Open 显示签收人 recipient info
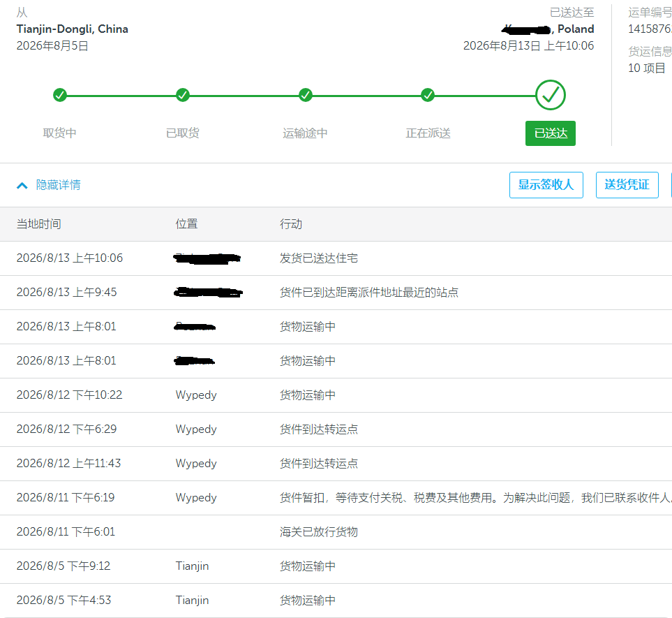The width and height of the screenshot is (672, 618). [546, 185]
